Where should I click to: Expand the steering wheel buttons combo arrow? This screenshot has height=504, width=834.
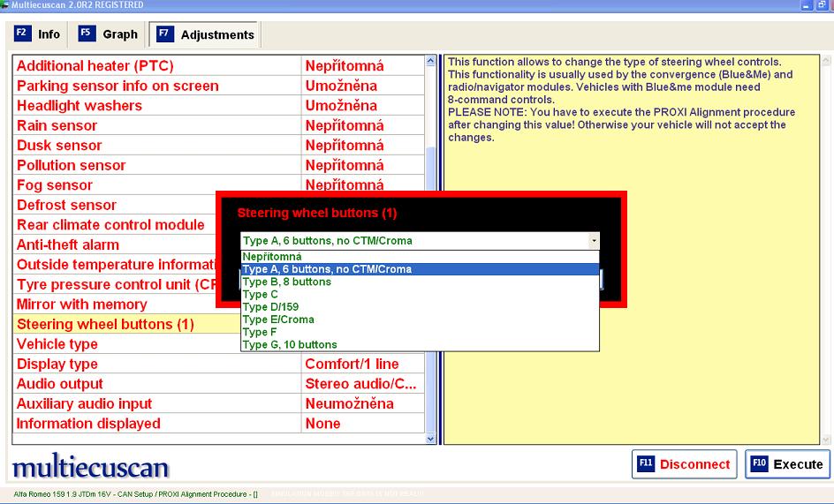pyautogui.click(x=594, y=241)
